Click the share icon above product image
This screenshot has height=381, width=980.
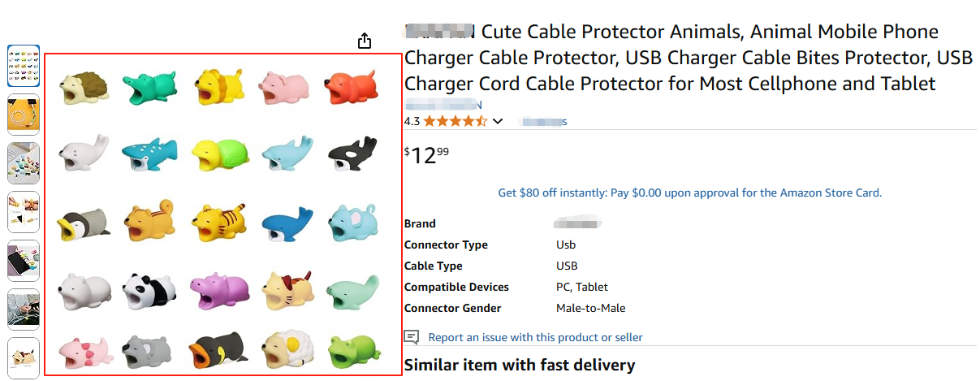tap(365, 41)
